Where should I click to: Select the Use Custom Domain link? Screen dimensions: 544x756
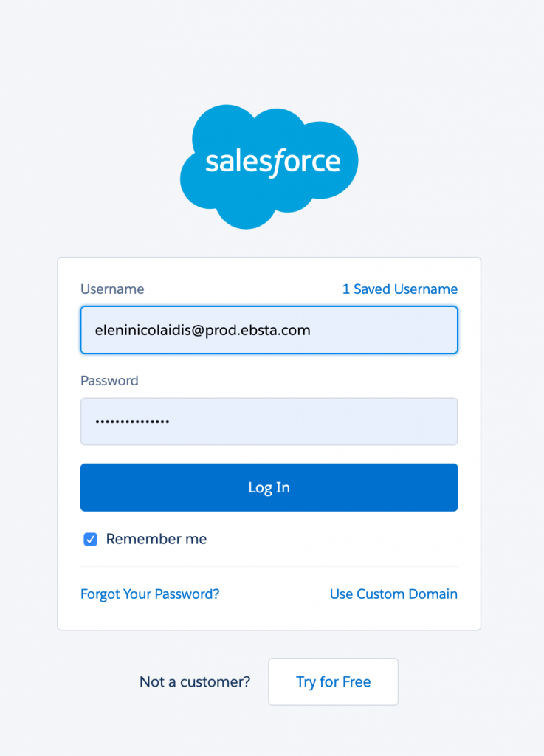(393, 594)
